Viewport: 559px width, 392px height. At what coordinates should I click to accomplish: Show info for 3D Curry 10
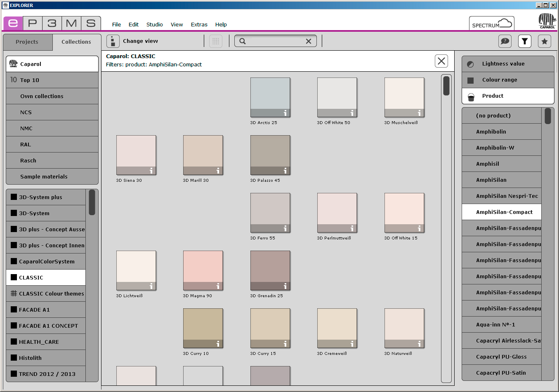[218, 344]
